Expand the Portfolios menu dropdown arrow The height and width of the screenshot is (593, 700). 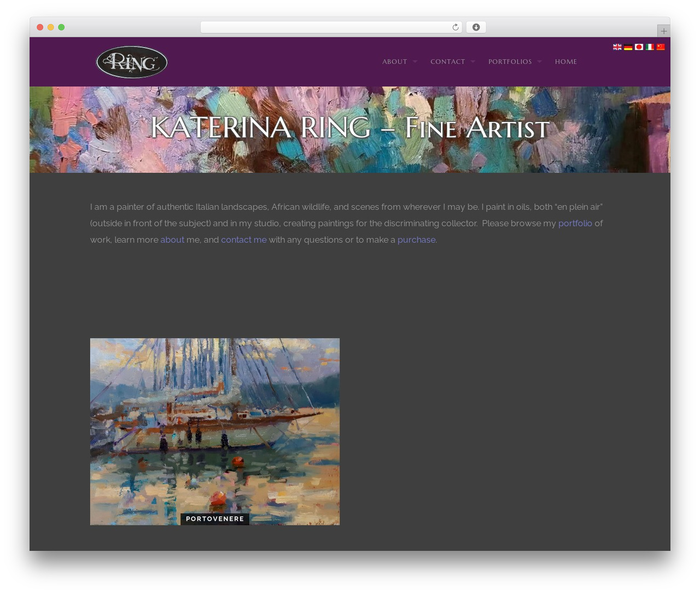click(540, 62)
